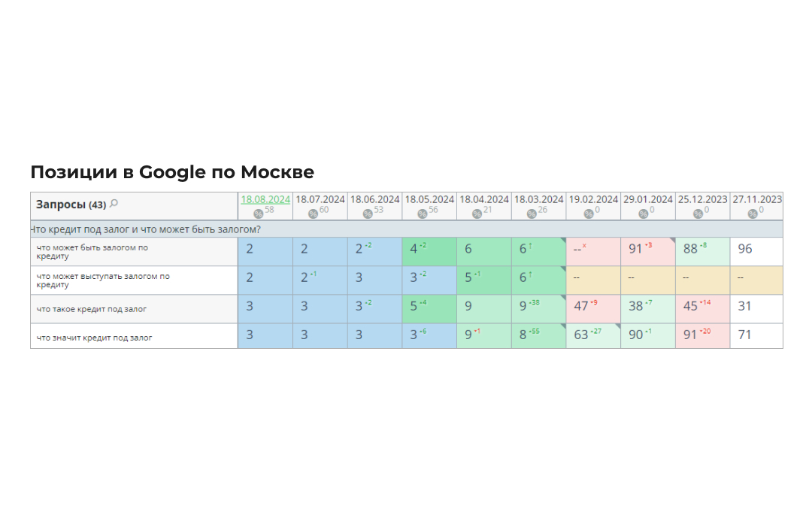Screen dimensions: 812x509
Task: Click the percent icon under 18.04.2024
Action: point(477,214)
